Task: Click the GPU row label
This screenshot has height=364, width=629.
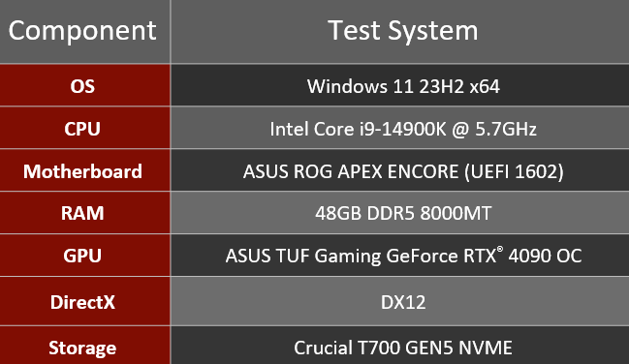Action: click(x=84, y=256)
